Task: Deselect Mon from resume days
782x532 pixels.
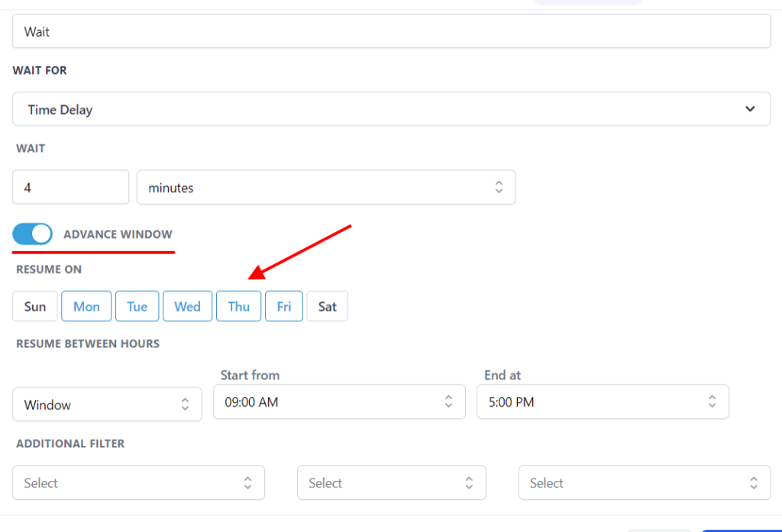Action: tap(86, 306)
